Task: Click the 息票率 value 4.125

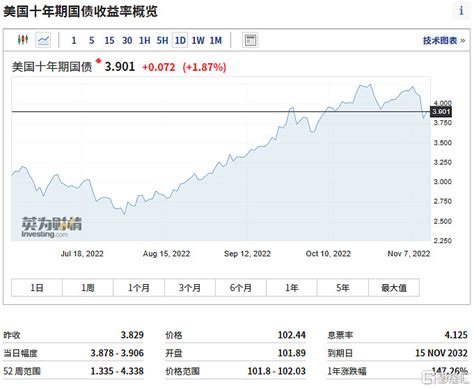Action: (x=456, y=335)
